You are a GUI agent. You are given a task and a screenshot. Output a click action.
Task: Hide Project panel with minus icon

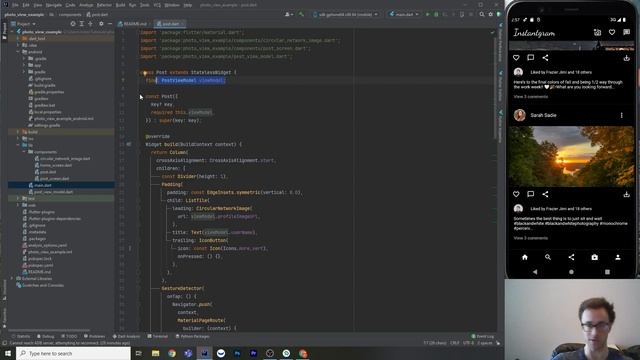110,24
